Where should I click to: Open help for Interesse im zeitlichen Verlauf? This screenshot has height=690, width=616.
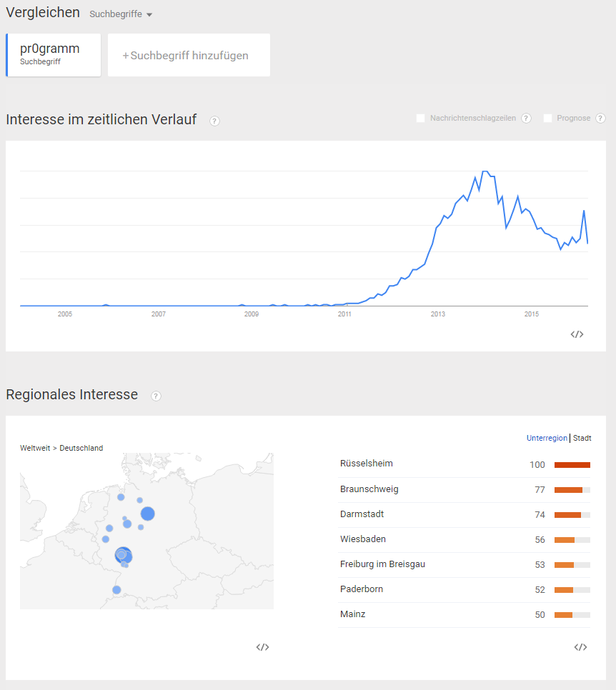tap(214, 121)
